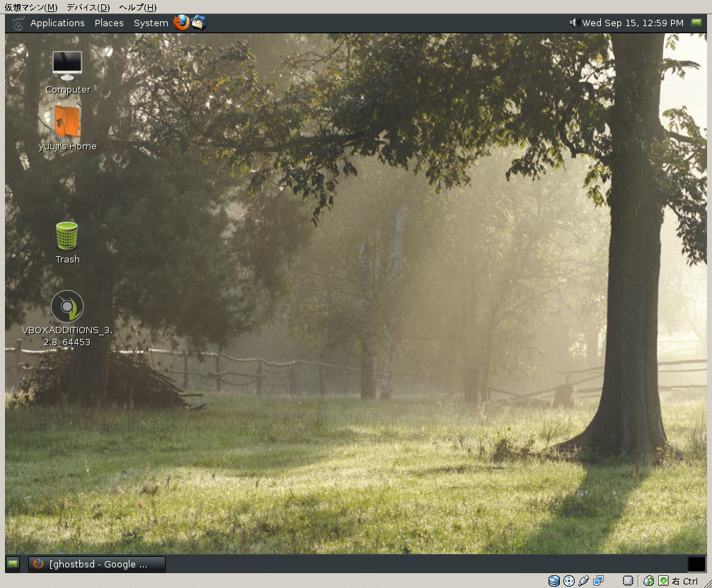Screen dimensions: 712x588
Task: Launch Thunderbird mail from the top panel
Action: 199,23
